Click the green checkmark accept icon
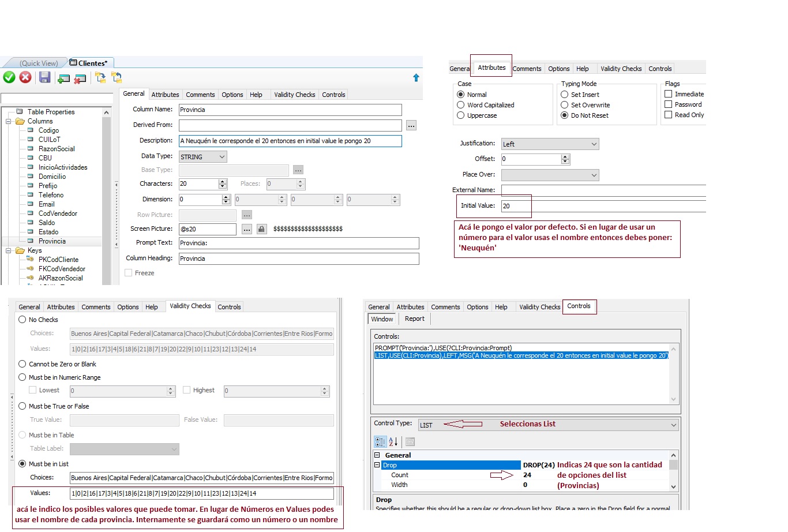 click(x=9, y=77)
